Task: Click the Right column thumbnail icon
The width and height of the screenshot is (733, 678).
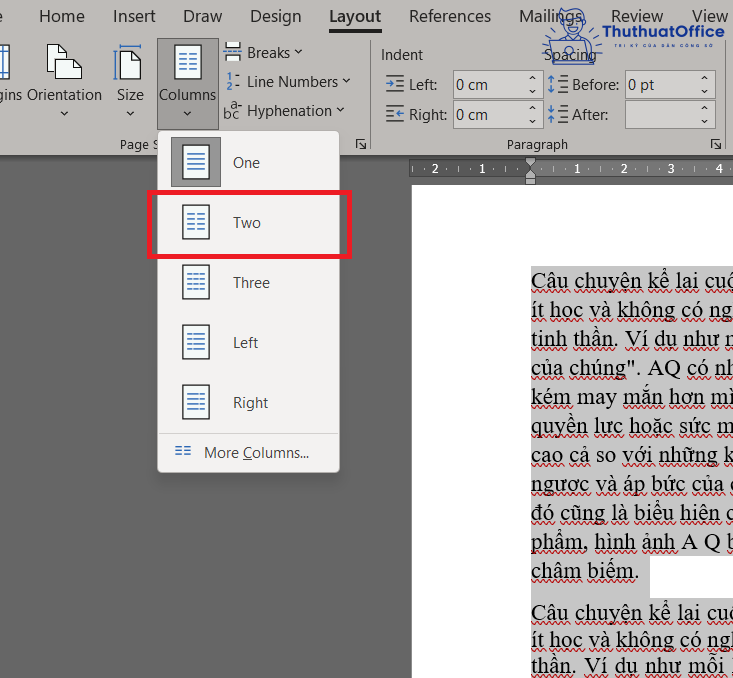Action: [x=196, y=402]
